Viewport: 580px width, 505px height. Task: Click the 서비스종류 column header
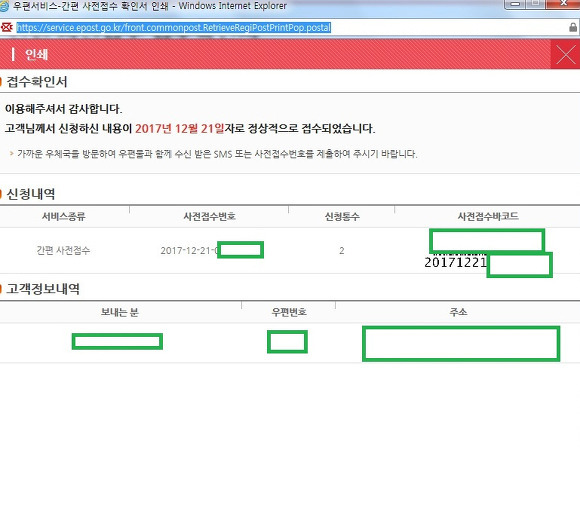click(64, 216)
